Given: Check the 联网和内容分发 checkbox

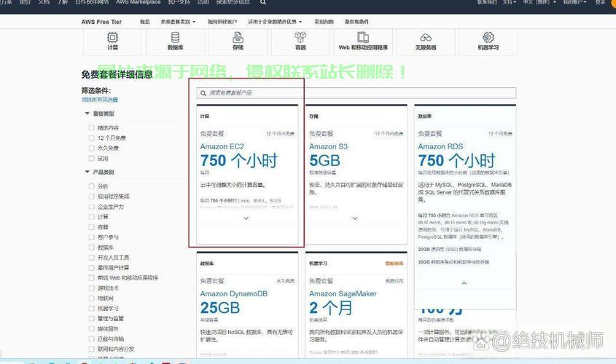Looking at the screenshot, I should (92, 349).
